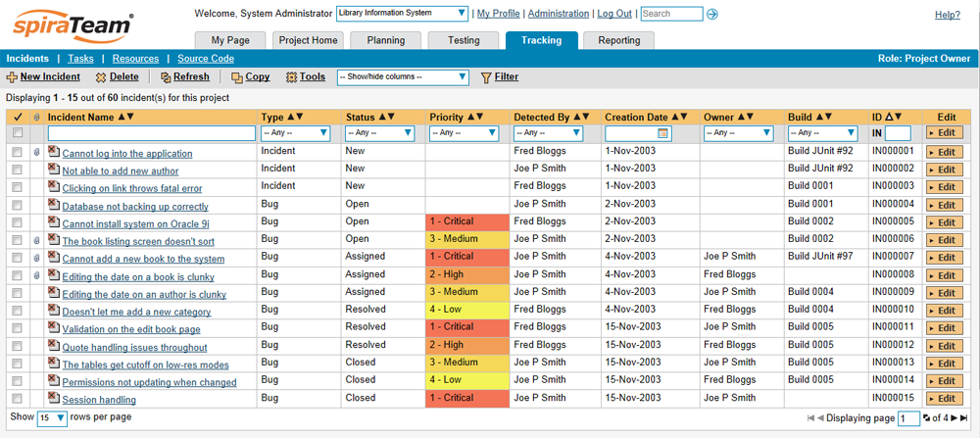Switch to the Project Home tab
Viewport: 980px width, 438px height.
point(308,40)
